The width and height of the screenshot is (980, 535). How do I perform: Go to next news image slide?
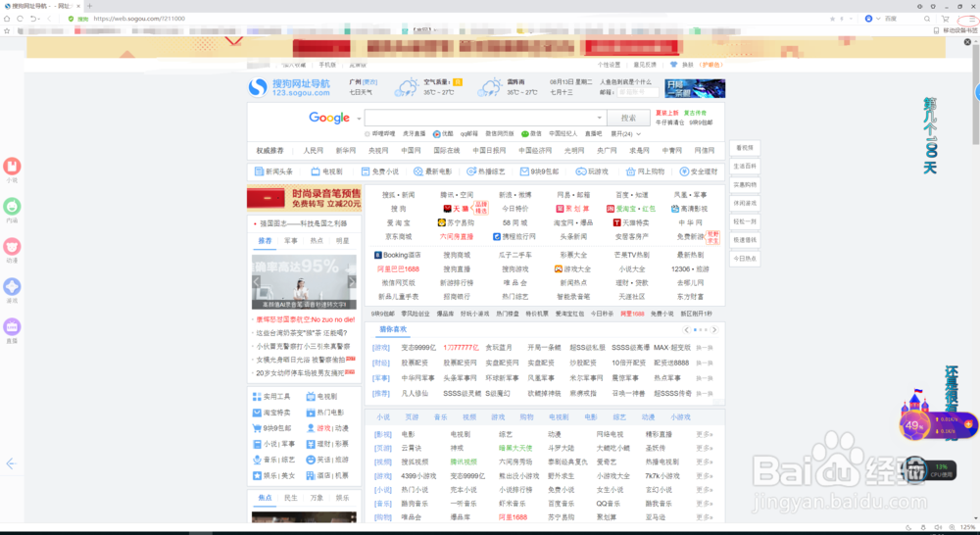(351, 282)
